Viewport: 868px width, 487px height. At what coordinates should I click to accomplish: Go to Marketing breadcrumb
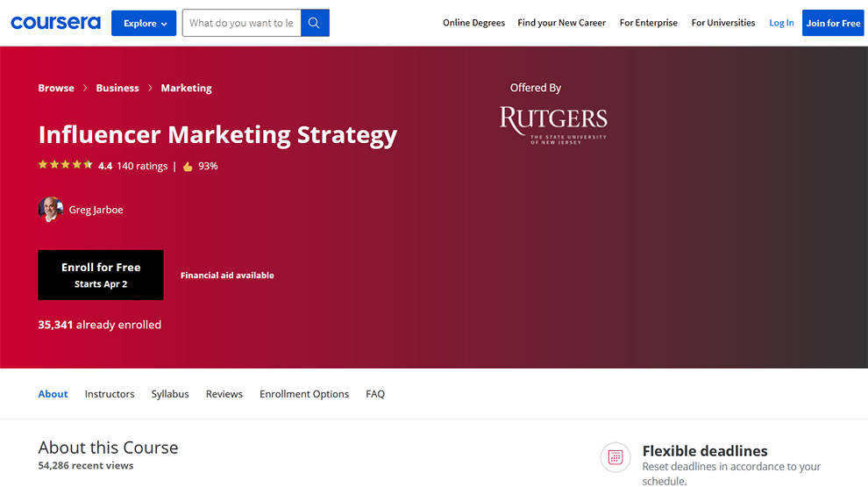coord(186,88)
